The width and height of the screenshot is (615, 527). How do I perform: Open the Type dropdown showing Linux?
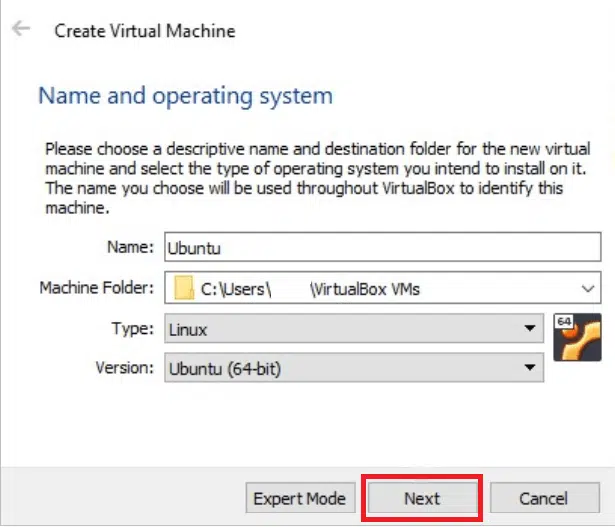coord(354,329)
